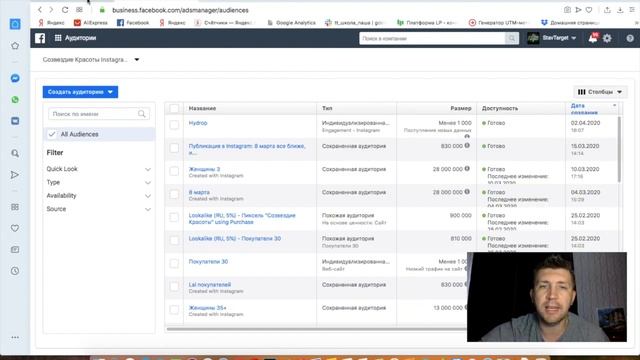Open the 8 марта audience link
Viewport: 640px width, 360px height.
(x=199, y=192)
